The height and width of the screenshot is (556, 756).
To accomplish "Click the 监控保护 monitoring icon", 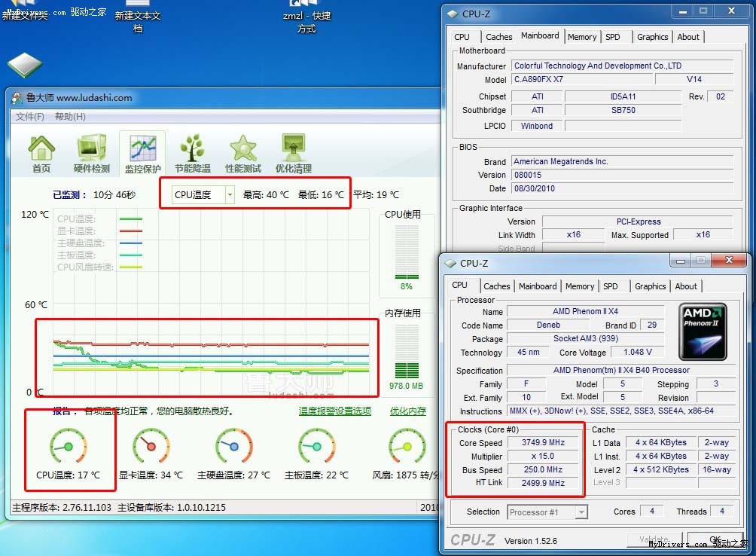I will 142,148.
